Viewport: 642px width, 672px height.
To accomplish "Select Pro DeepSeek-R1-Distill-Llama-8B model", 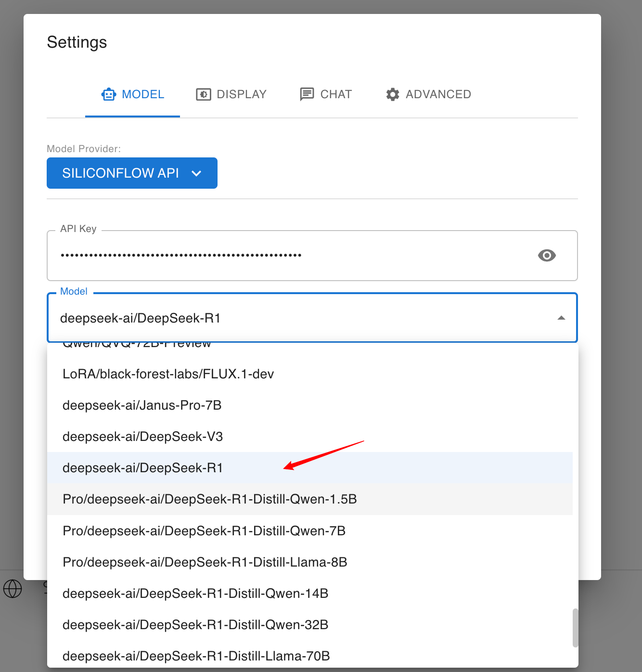I will [x=310, y=562].
